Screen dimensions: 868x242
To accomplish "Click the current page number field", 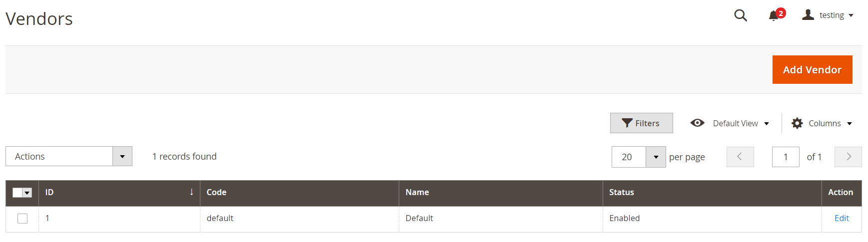I will tap(785, 157).
